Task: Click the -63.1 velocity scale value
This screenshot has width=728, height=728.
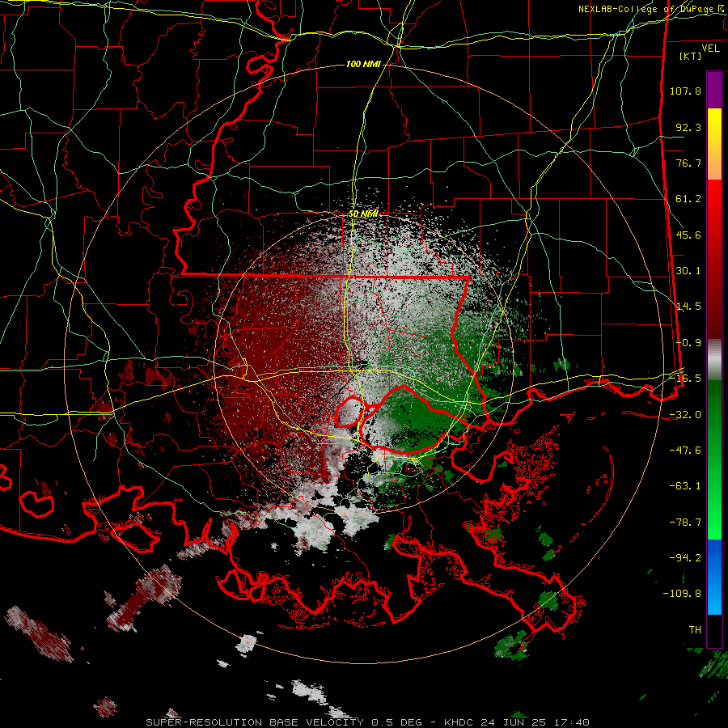Action: tap(685, 486)
